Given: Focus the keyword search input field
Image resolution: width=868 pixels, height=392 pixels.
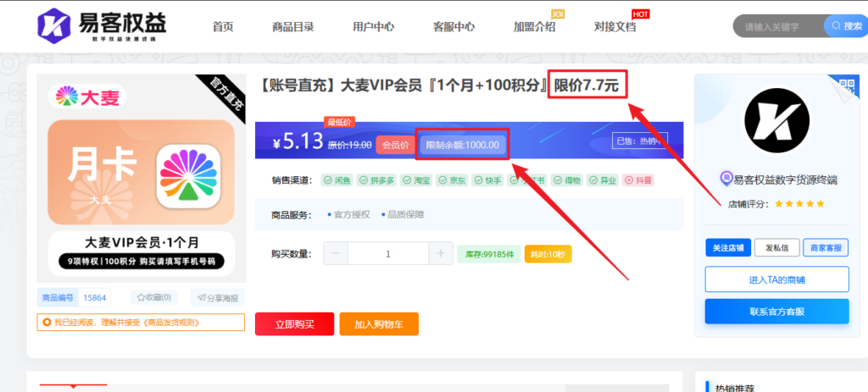Looking at the screenshot, I should click(x=779, y=26).
